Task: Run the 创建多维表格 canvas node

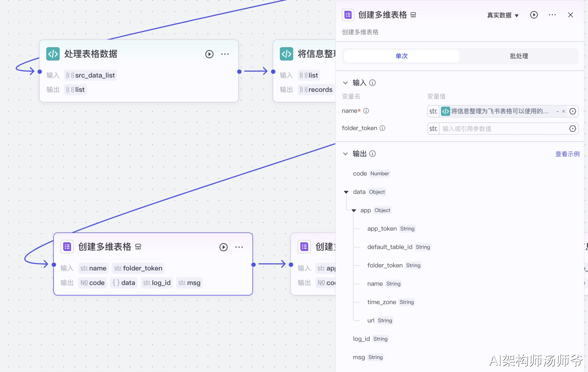Action: tap(223, 247)
